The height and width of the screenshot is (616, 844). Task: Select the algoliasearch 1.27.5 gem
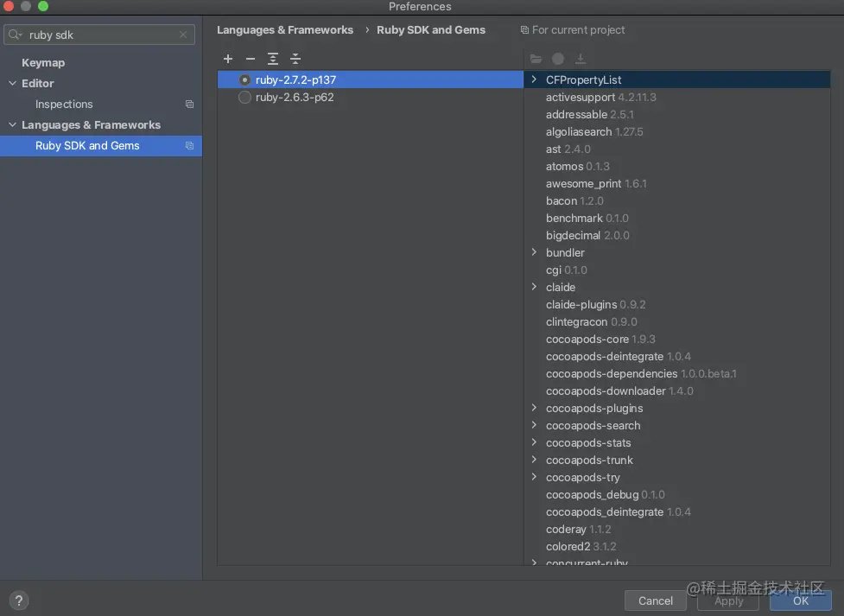coord(594,131)
